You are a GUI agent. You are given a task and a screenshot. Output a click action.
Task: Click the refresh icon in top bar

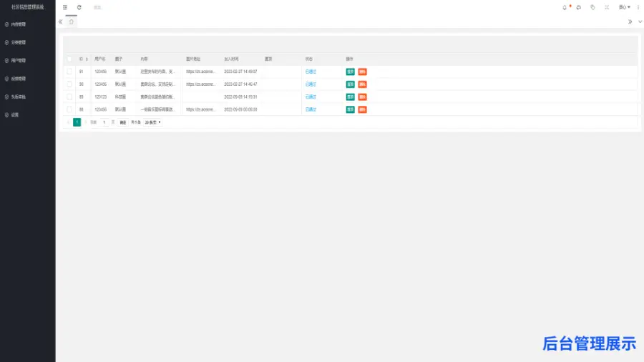79,7
